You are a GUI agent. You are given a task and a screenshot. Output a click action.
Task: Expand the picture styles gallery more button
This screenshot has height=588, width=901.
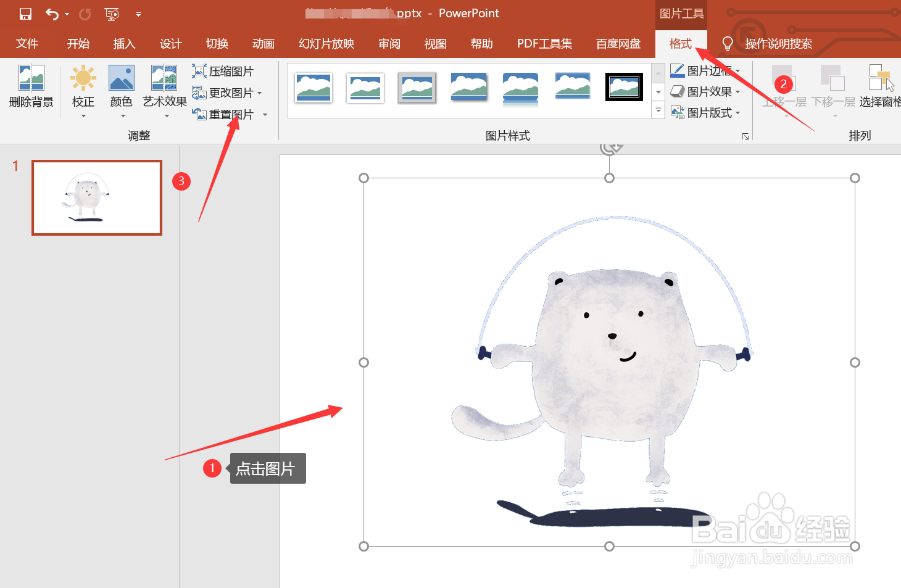[658, 111]
